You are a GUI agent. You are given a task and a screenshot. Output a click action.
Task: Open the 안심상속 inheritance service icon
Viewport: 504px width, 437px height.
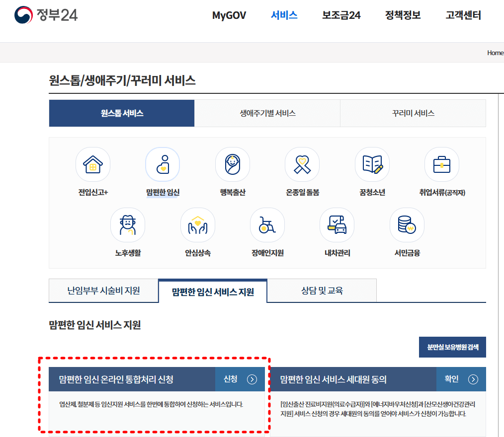tap(197, 224)
